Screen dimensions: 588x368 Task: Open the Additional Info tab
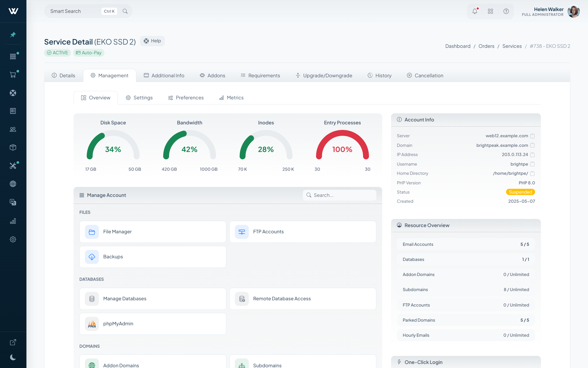tap(164, 75)
